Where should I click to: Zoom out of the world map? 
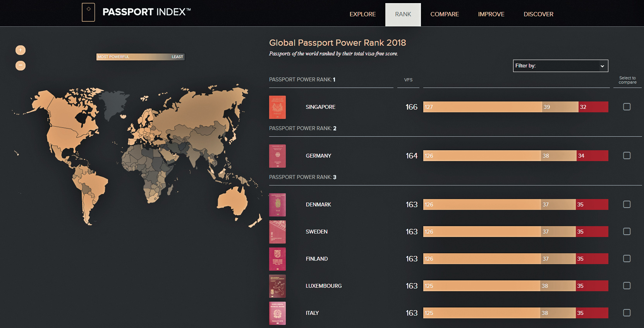tap(21, 66)
